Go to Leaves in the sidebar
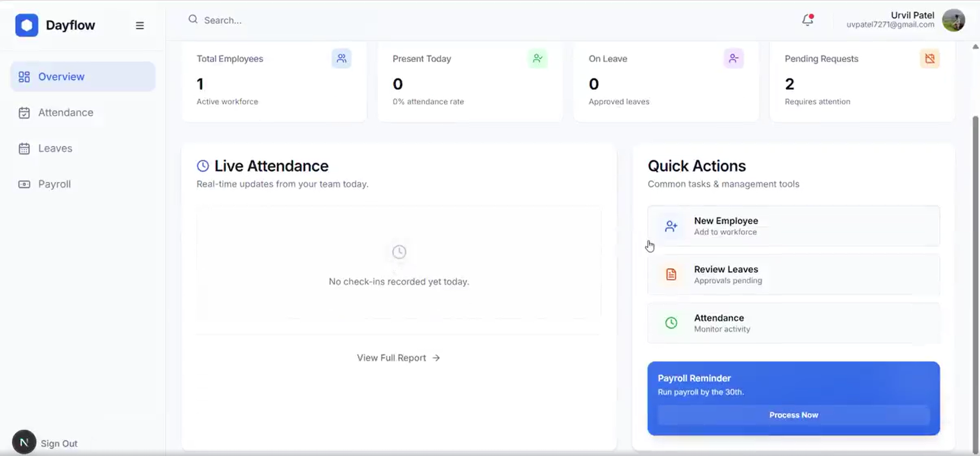The image size is (980, 456). tap(55, 148)
